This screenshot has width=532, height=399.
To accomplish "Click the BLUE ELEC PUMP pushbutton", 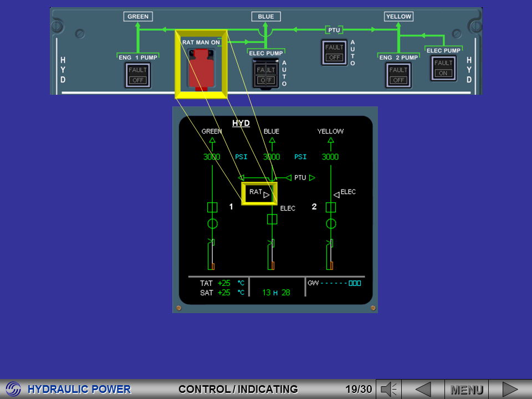I will (265, 72).
